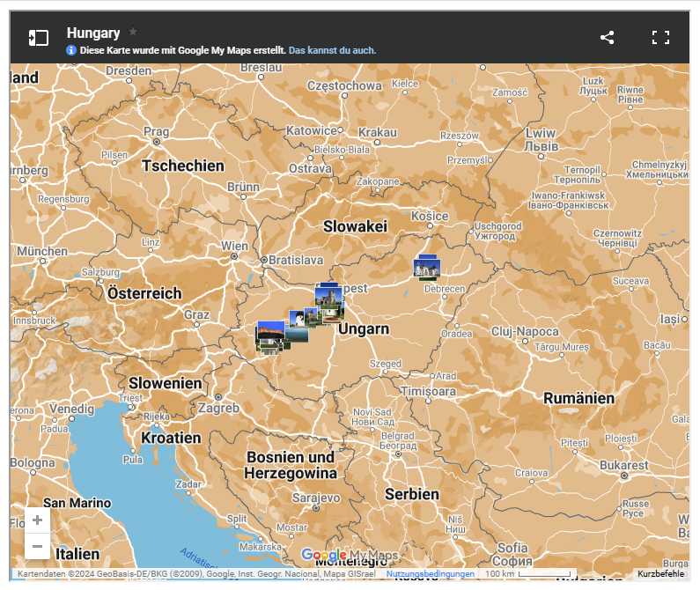The width and height of the screenshot is (700, 590).
Task: Open the Nutzungsbedingungen terms link
Action: tap(431, 574)
